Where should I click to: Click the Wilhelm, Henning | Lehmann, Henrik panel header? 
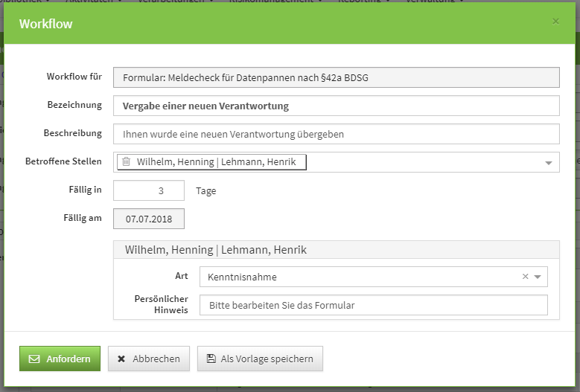336,250
